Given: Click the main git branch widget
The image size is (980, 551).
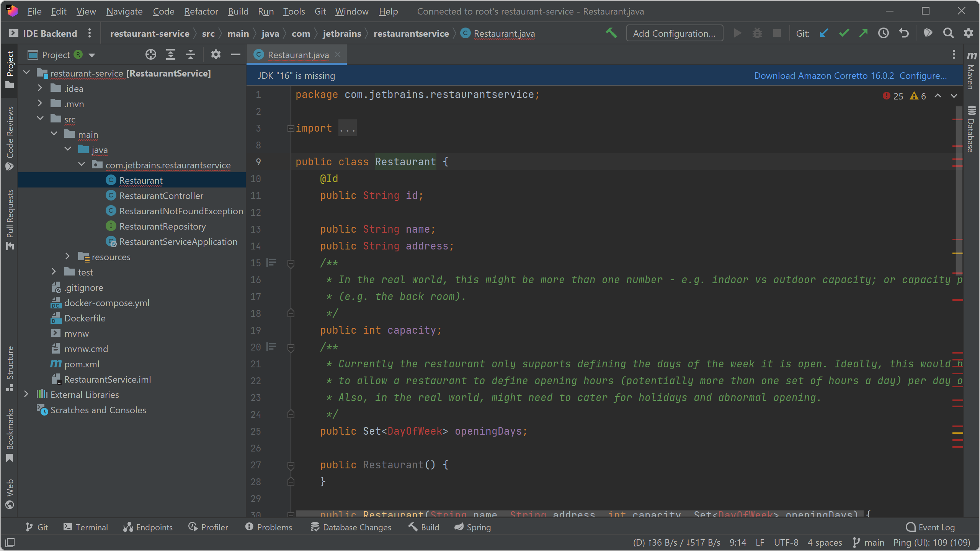Looking at the screenshot, I should (x=869, y=543).
